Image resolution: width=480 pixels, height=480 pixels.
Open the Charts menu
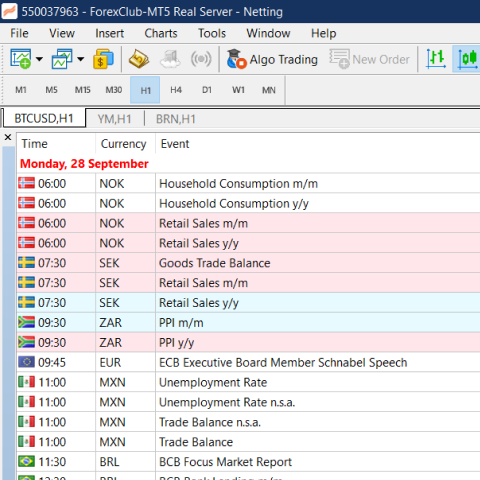pyautogui.click(x=161, y=33)
